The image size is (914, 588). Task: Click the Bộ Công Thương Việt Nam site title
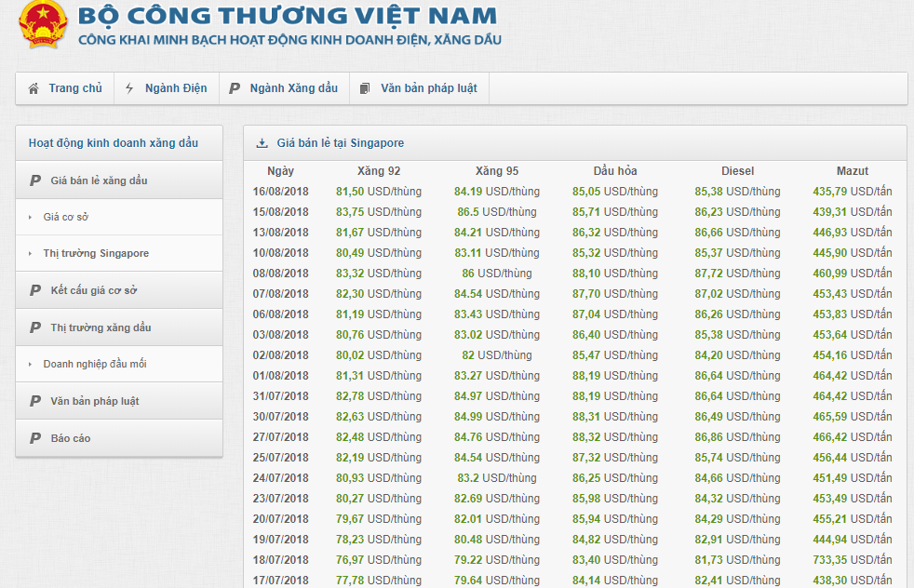tap(288, 16)
